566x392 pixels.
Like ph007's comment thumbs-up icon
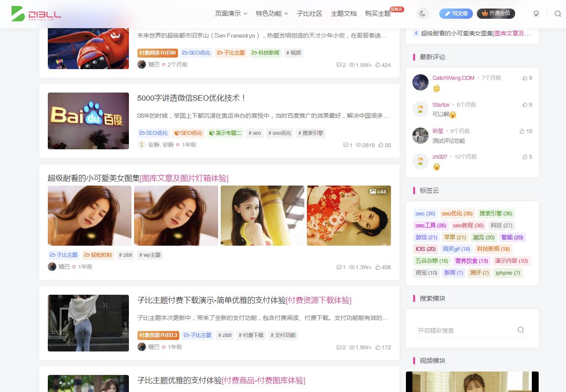coord(525,157)
